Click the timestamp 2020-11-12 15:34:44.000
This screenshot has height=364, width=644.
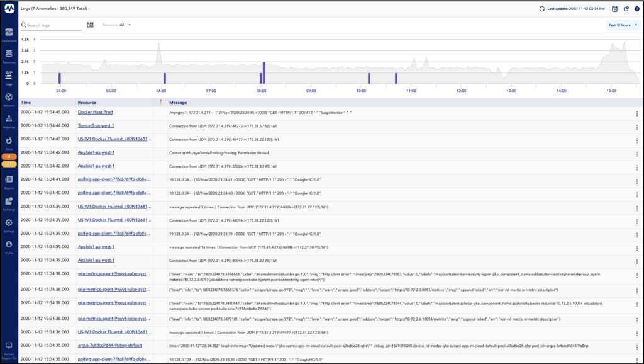click(x=45, y=126)
